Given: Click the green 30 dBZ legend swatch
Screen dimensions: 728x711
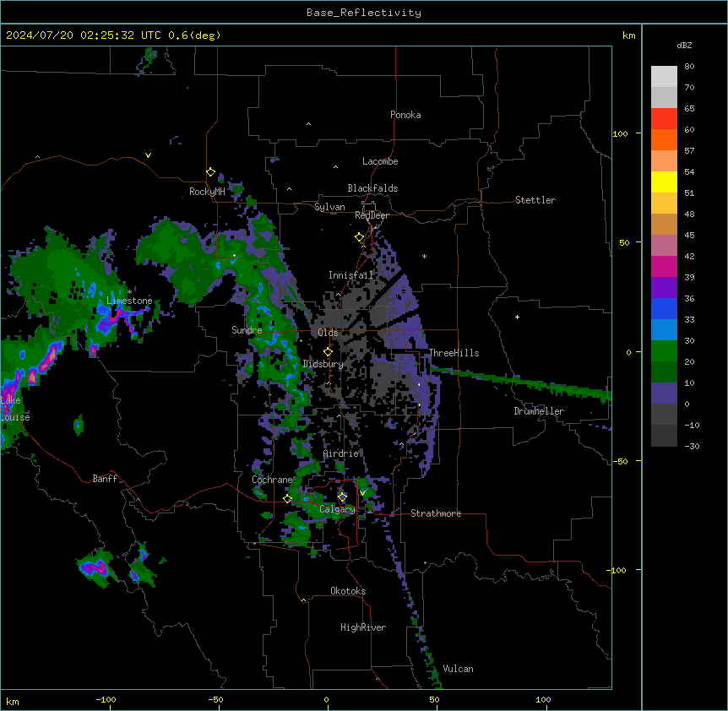Looking at the screenshot, I should pos(664,351).
